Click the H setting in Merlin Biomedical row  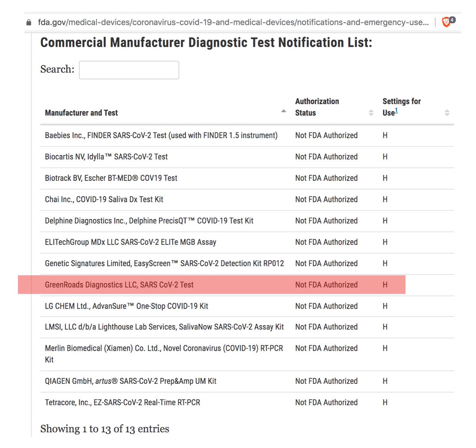385,348
